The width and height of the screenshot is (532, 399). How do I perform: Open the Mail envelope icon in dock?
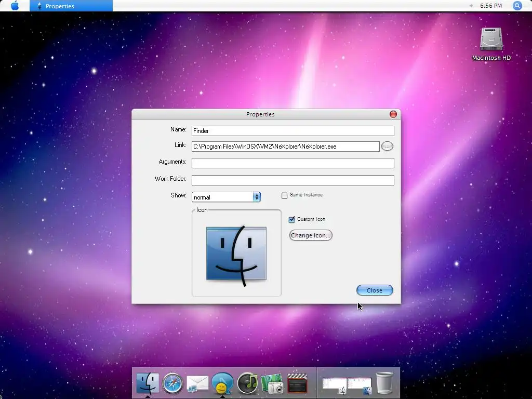pyautogui.click(x=197, y=384)
